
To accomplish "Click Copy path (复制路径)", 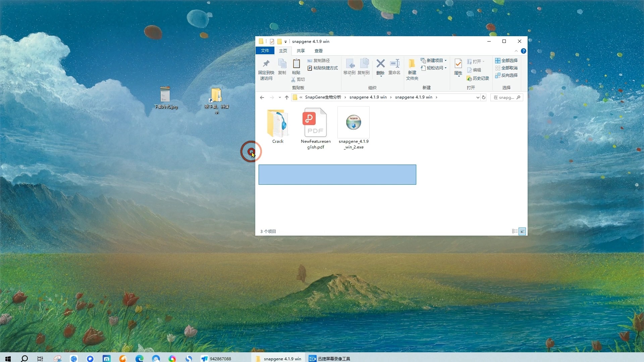I will click(319, 61).
